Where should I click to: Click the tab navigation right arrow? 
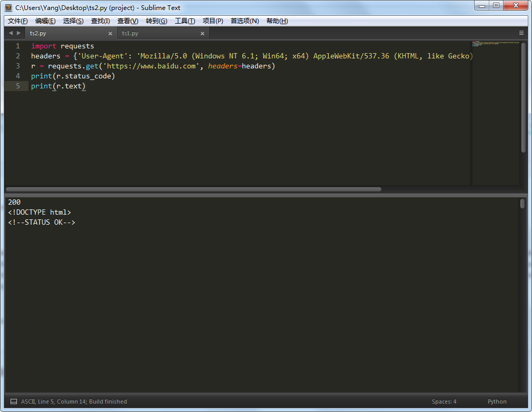point(19,33)
